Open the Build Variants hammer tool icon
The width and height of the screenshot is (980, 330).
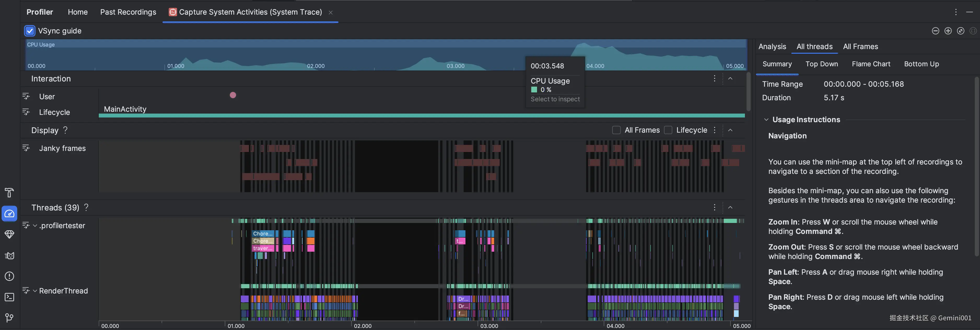click(9, 193)
